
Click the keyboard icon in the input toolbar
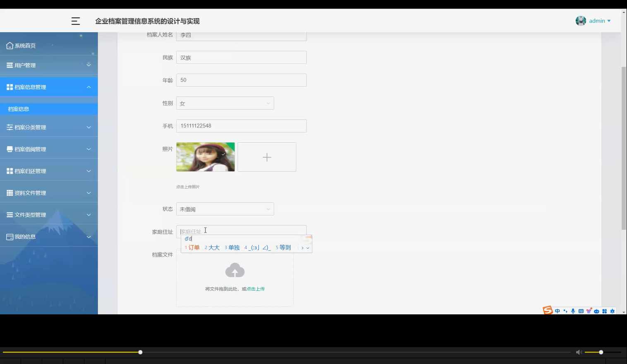point(581,311)
